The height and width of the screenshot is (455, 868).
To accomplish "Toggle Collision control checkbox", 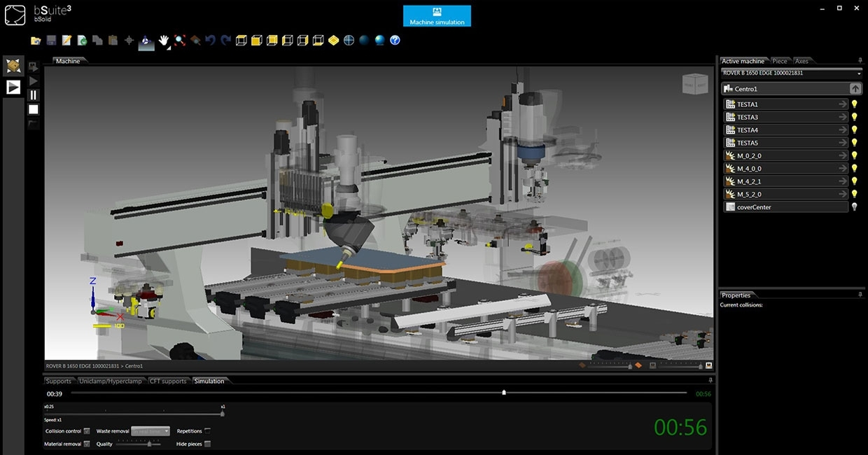I will click(87, 431).
